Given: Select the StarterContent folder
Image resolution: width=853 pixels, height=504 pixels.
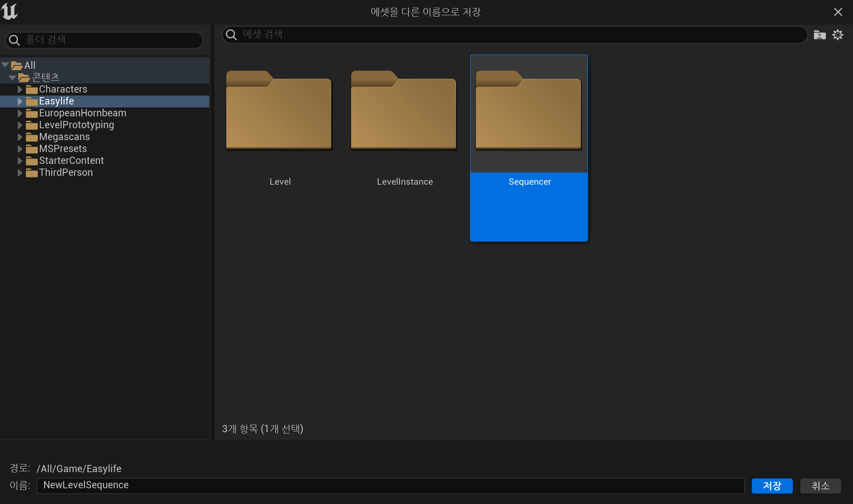Looking at the screenshot, I should [x=71, y=160].
